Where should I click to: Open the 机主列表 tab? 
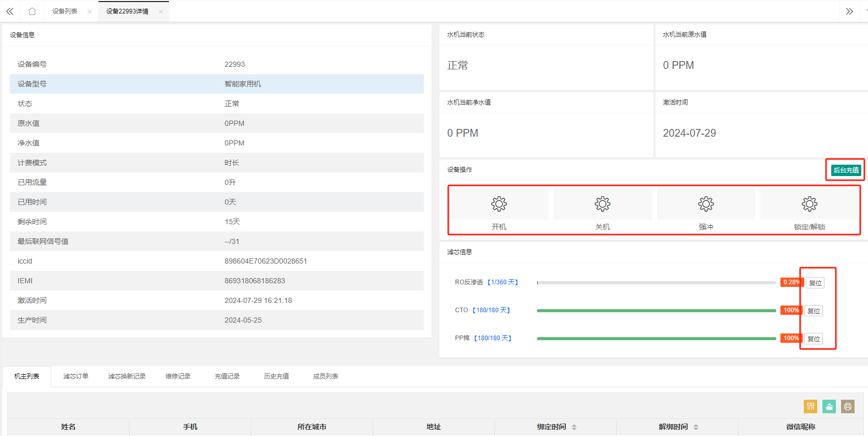coord(27,376)
